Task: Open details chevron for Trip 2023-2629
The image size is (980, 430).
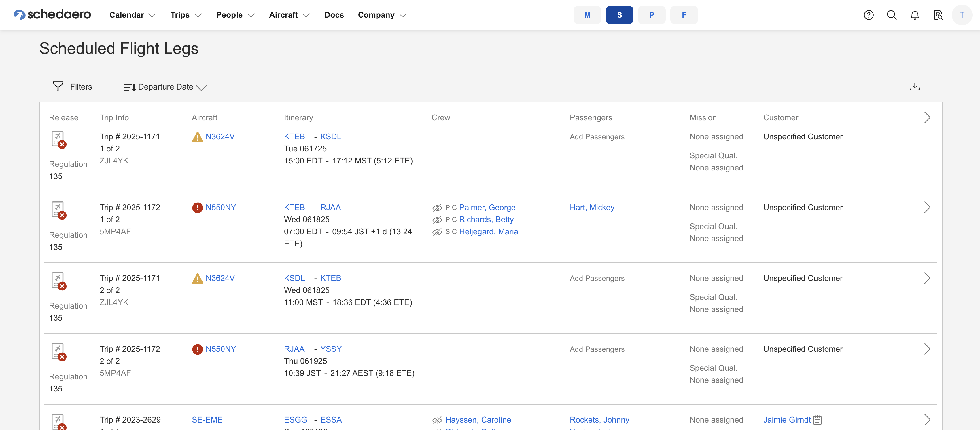Action: 927,419
